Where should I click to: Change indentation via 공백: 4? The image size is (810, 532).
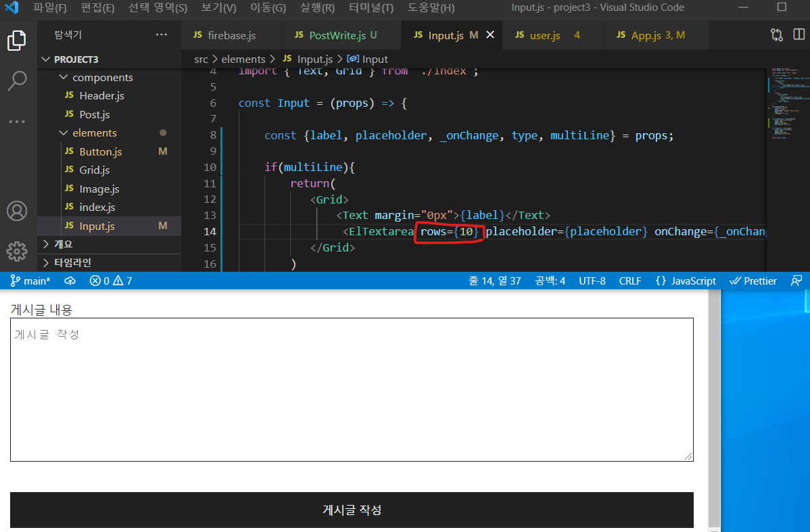pos(550,281)
